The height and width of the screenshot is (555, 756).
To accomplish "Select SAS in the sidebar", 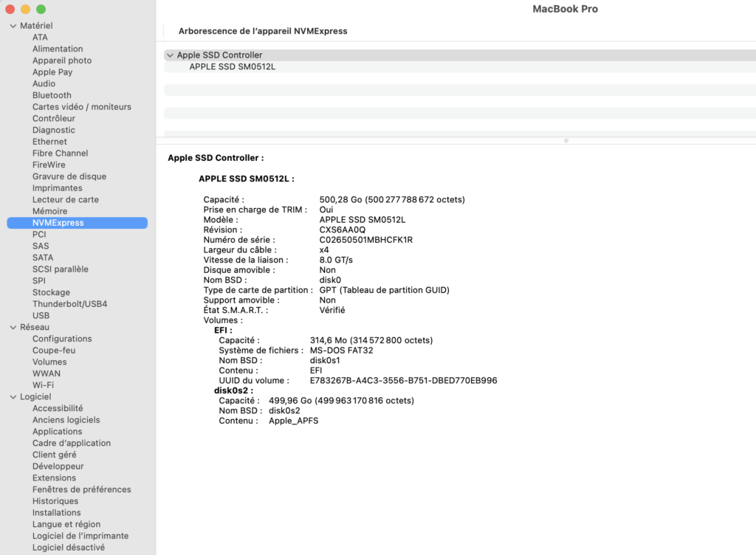I will tap(41, 247).
